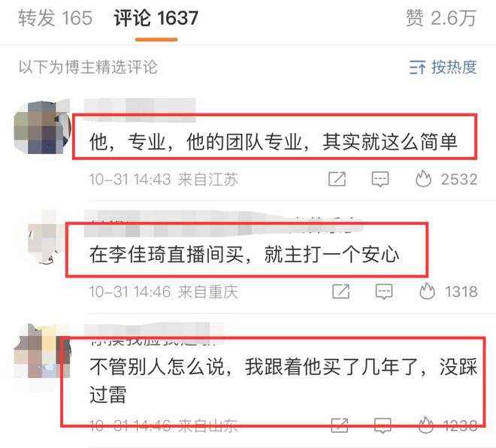This screenshot has width=496, height=448.
Task: Click the sort icon beside 按热度
Action: pyautogui.click(x=418, y=68)
